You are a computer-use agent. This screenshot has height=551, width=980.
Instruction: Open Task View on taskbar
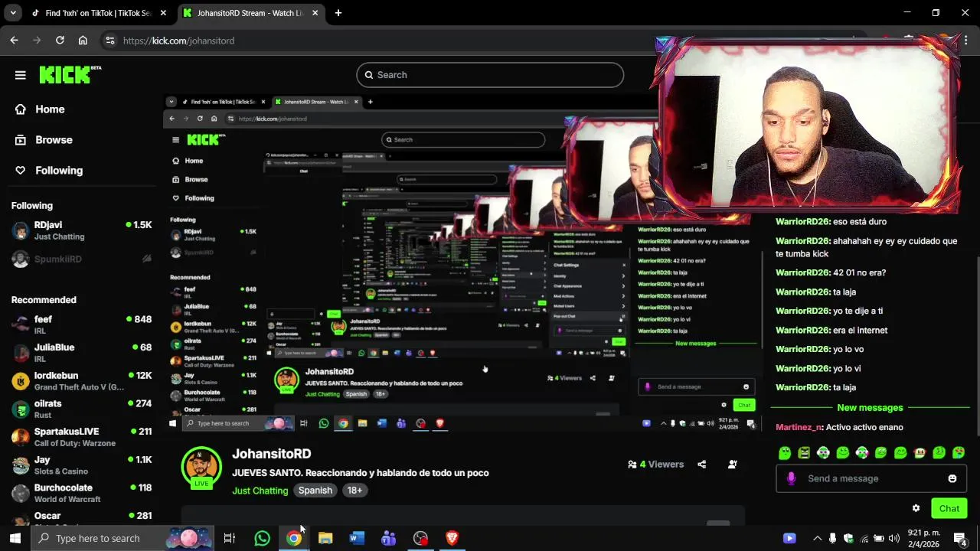(229, 538)
